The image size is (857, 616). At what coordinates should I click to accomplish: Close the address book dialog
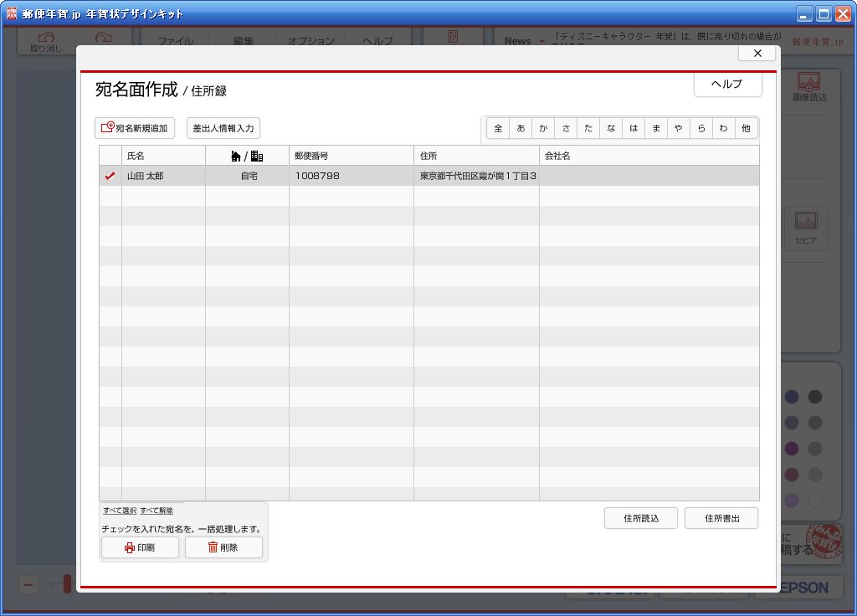757,53
